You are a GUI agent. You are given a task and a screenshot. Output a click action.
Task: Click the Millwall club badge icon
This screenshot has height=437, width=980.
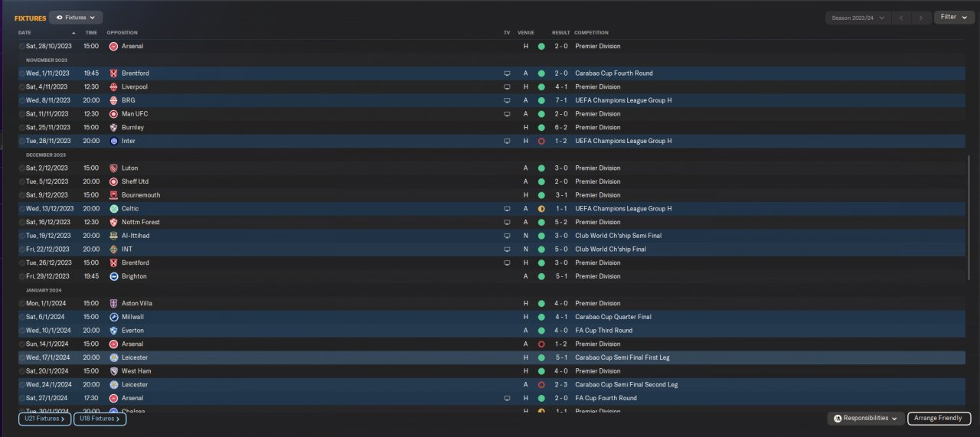click(x=113, y=317)
